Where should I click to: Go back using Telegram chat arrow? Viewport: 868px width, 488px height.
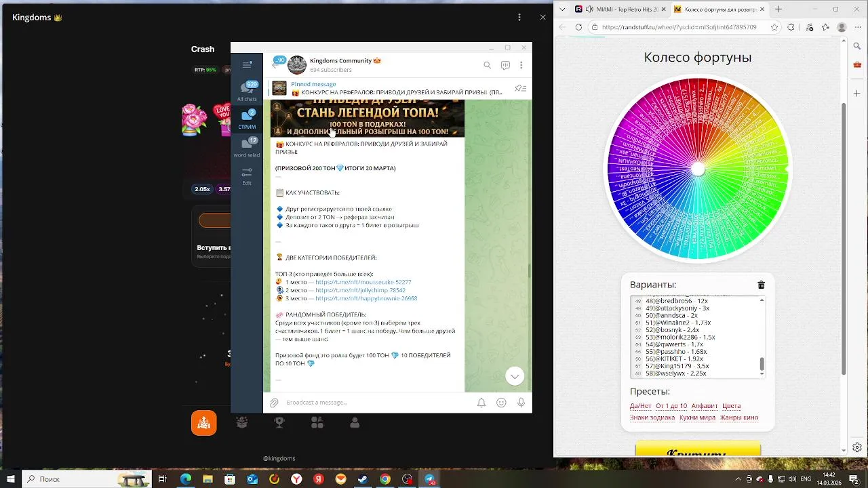275,65
